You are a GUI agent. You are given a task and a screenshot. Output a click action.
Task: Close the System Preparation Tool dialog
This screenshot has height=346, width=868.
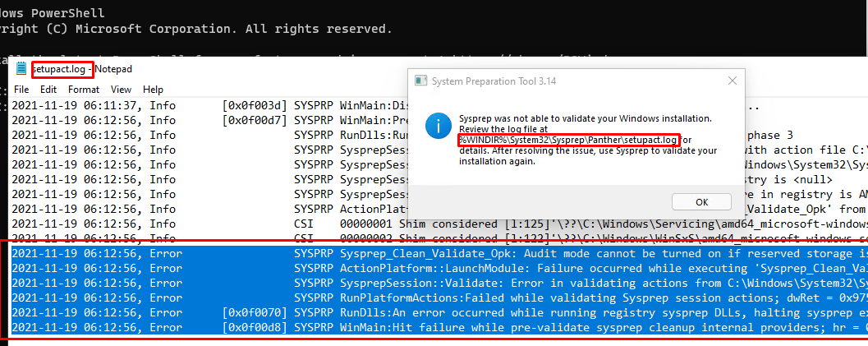coord(732,81)
